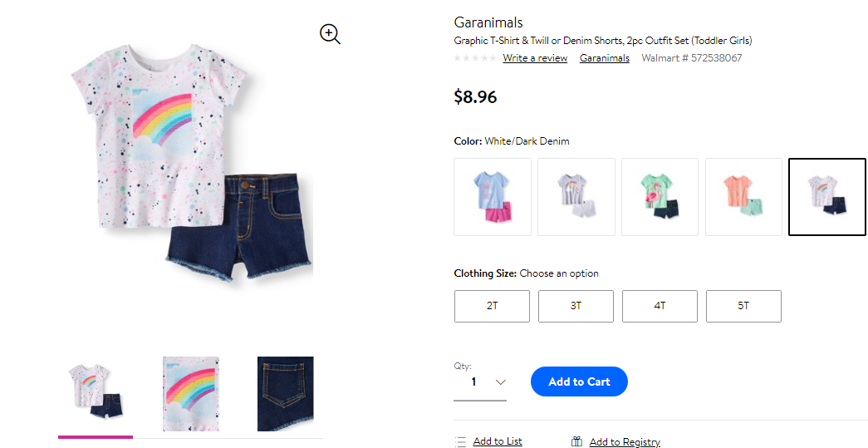This screenshot has width=868, height=448.
Task: Select clothing size 2T
Action: (492, 306)
